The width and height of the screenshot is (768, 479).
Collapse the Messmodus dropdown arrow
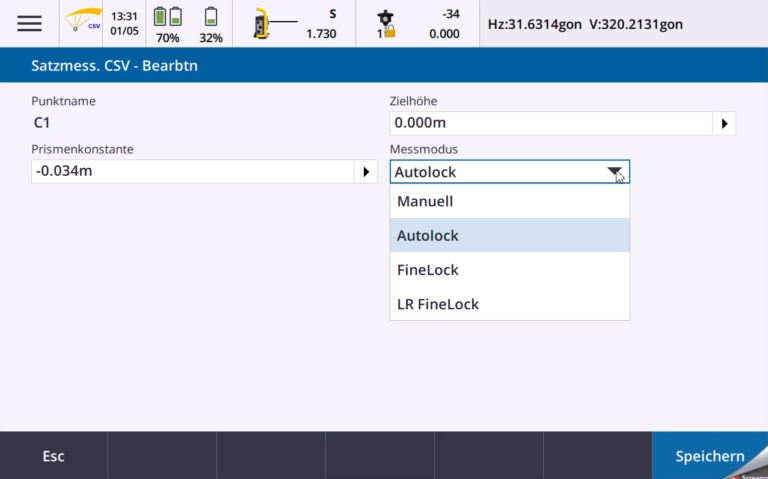(x=615, y=172)
